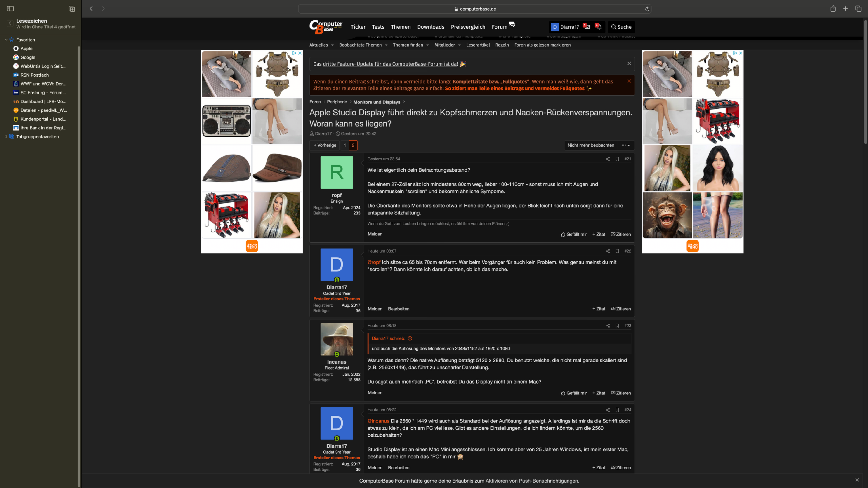The height and width of the screenshot is (488, 868).
Task: Like ropf's post with Gefällt mir
Action: click(x=573, y=235)
